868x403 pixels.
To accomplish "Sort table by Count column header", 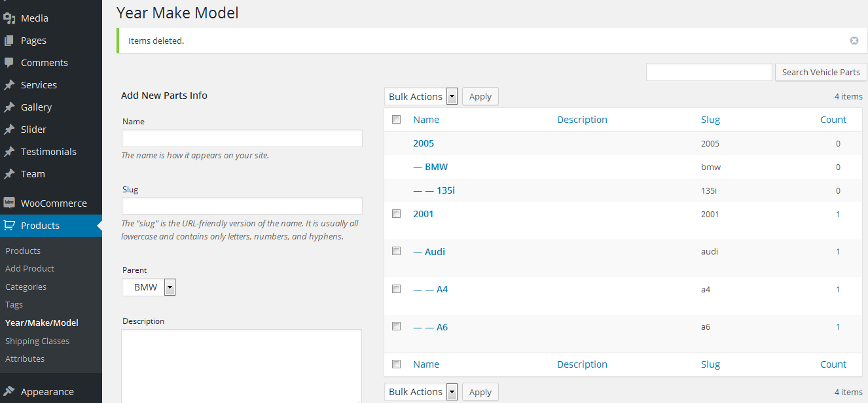I will click(x=833, y=120).
